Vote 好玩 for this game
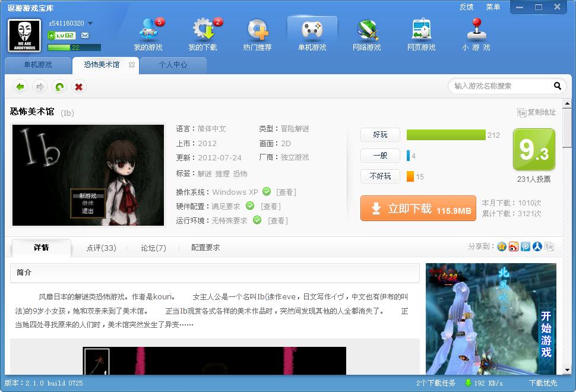The height and width of the screenshot is (392, 576). (380, 135)
